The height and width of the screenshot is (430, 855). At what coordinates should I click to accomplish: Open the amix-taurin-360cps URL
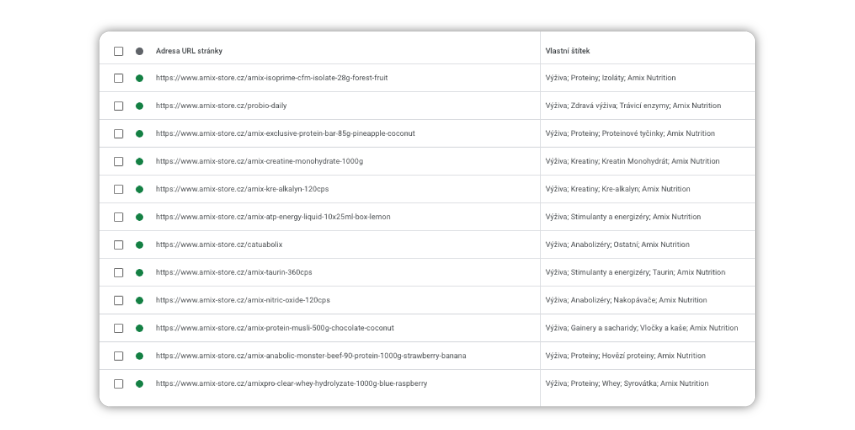click(x=234, y=272)
